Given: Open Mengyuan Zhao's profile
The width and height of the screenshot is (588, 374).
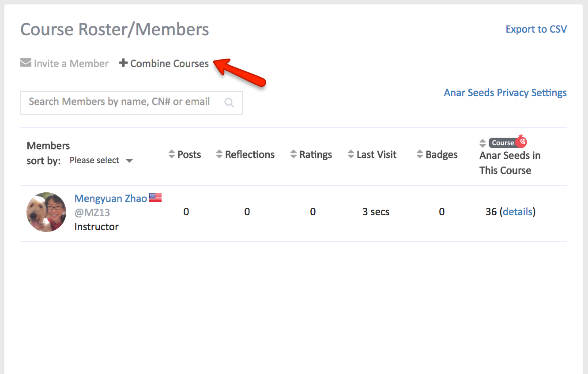Looking at the screenshot, I should (x=110, y=198).
